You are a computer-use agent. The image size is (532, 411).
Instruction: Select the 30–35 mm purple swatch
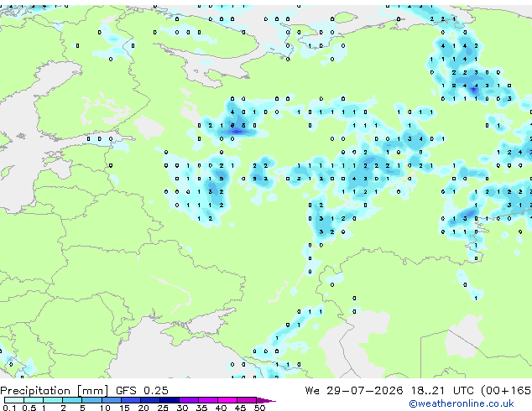188,400
